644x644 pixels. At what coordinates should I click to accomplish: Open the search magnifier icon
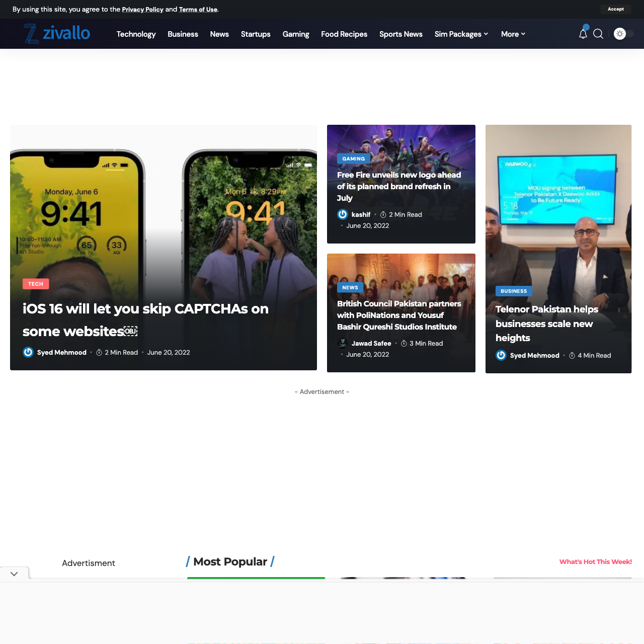coord(598,34)
